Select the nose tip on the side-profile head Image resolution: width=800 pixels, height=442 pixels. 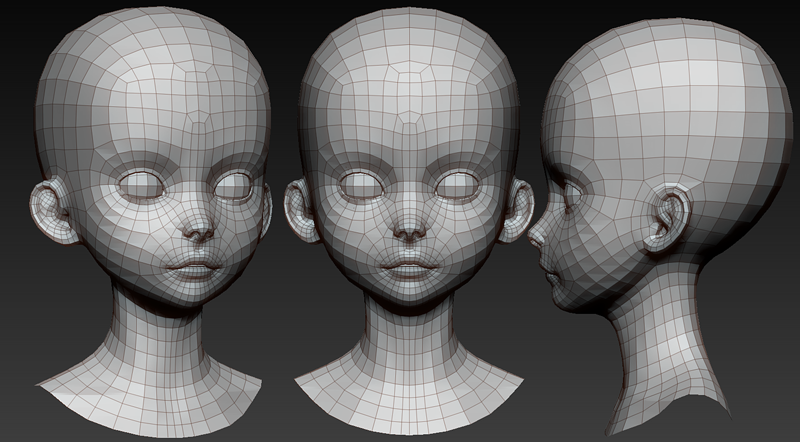(x=533, y=239)
